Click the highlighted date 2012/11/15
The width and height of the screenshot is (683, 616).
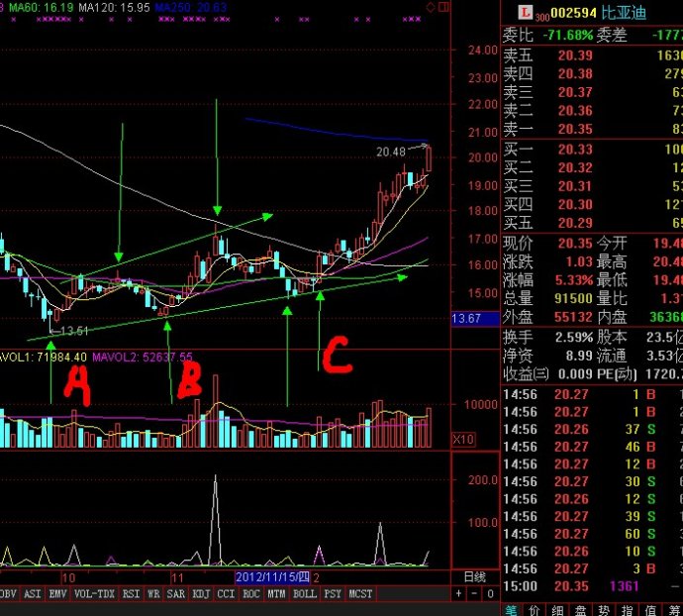[272, 577]
